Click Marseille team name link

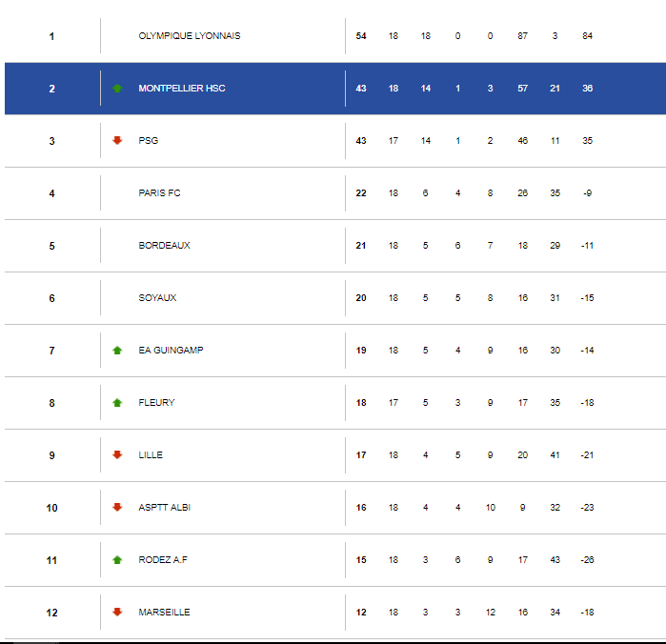[165, 613]
